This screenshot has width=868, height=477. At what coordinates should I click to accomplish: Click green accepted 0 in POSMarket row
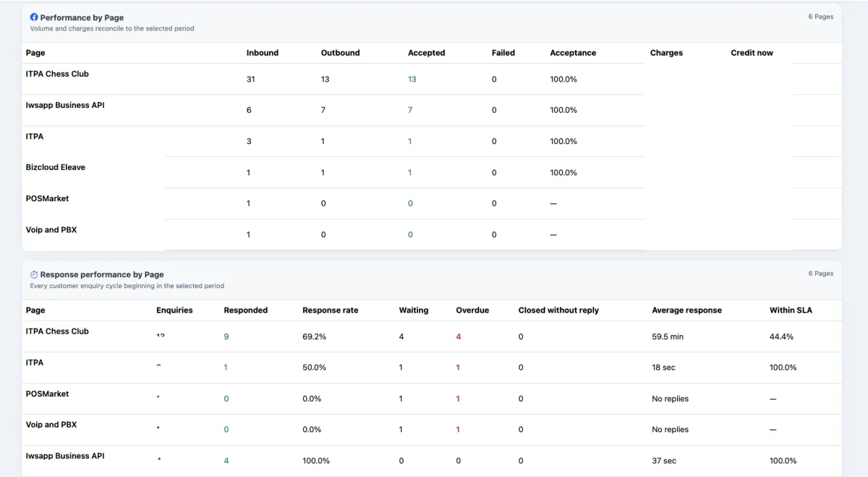click(x=410, y=203)
